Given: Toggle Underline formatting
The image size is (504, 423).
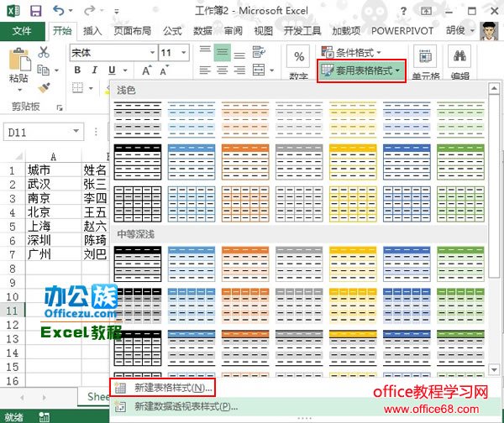Looking at the screenshot, I should (x=112, y=70).
